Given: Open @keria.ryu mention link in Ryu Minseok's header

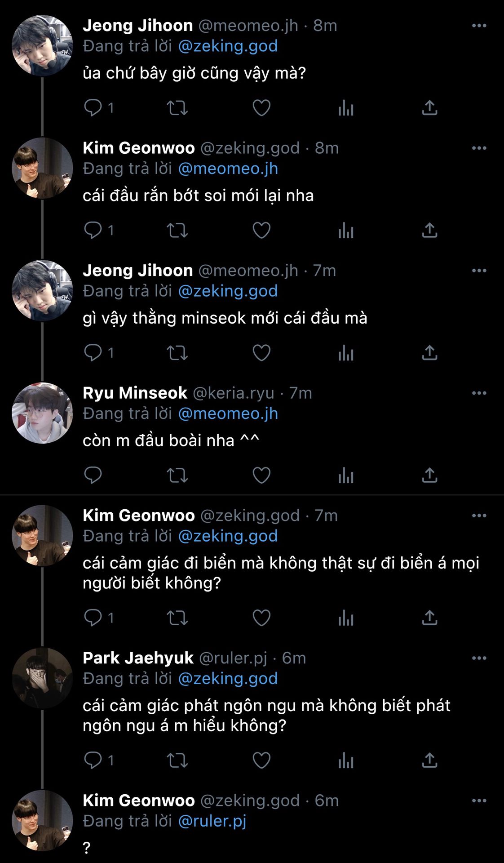Looking at the screenshot, I should pyautogui.click(x=233, y=393).
